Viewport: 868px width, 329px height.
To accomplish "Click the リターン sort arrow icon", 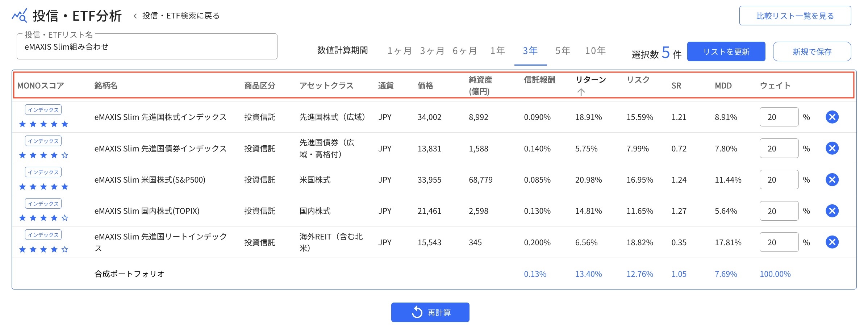I will pos(581,92).
